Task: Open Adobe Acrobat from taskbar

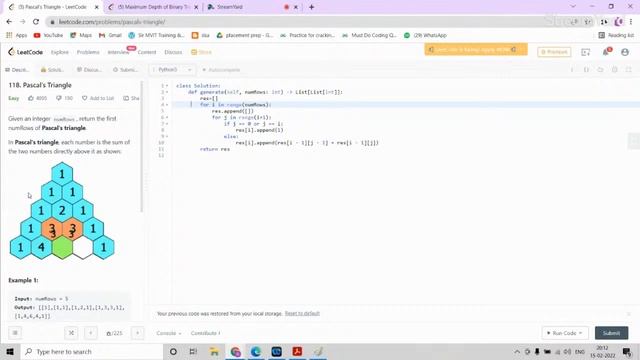Action: point(297,351)
